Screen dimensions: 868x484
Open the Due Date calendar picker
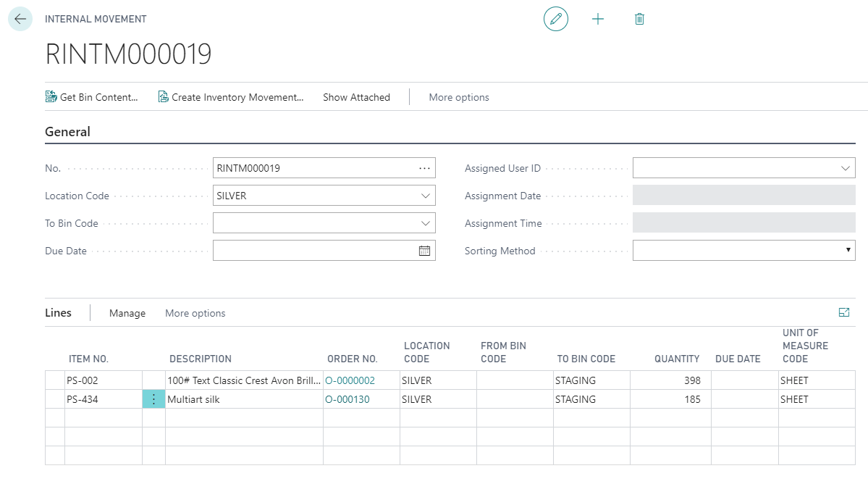[424, 251]
